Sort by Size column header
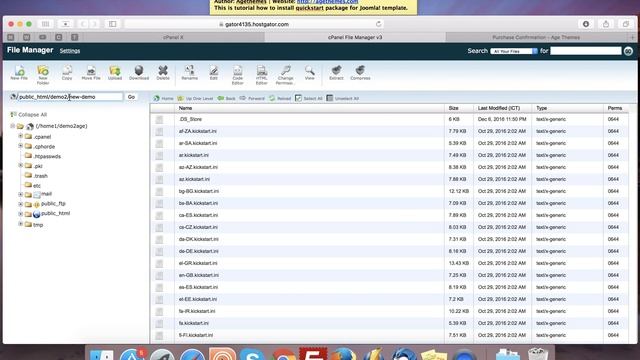 pos(453,108)
